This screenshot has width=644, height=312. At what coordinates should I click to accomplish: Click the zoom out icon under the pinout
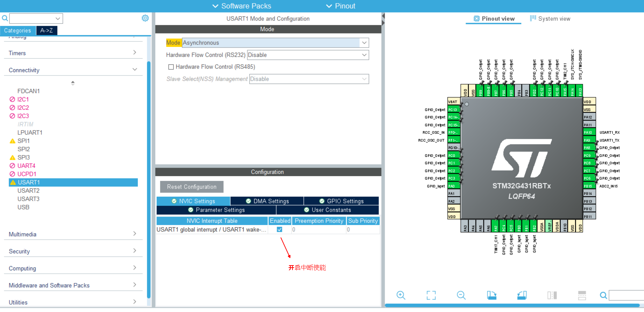[461, 295]
